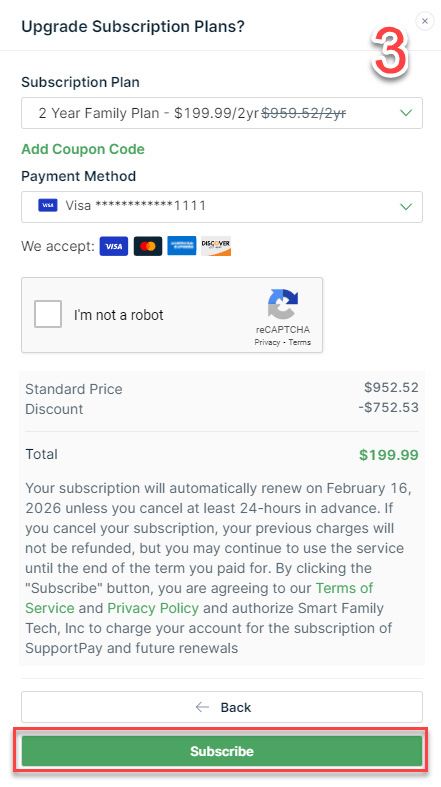Click the American Express logo icon
The height and width of the screenshot is (787, 441).
tap(182, 246)
